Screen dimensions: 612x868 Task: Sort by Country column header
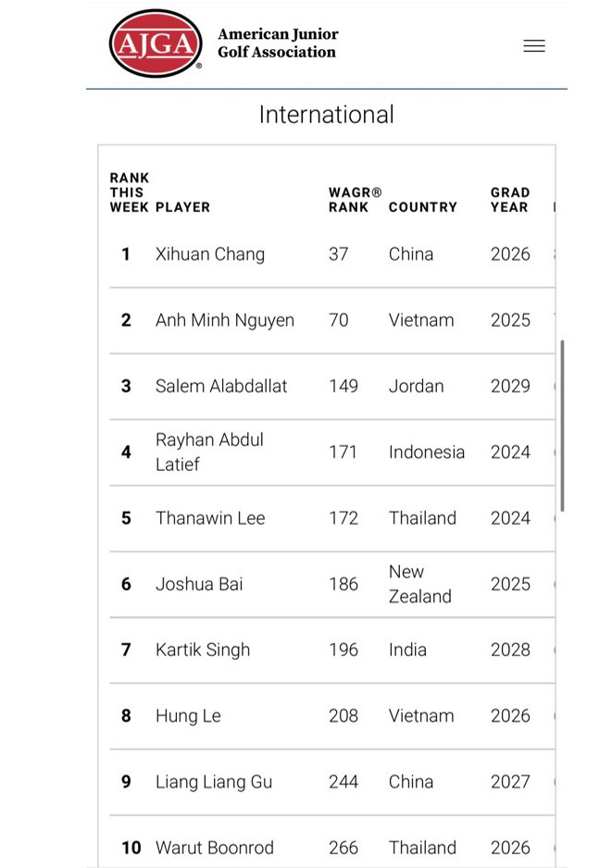coord(422,207)
